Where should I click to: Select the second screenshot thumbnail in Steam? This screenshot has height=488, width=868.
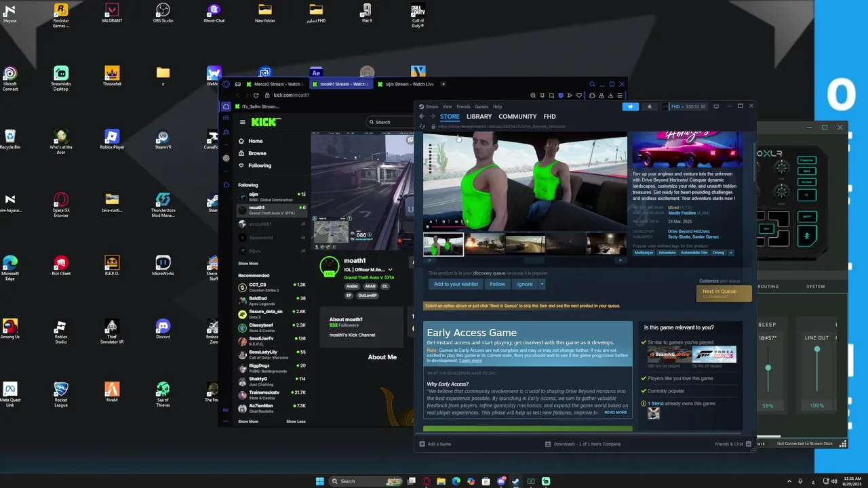484,244
